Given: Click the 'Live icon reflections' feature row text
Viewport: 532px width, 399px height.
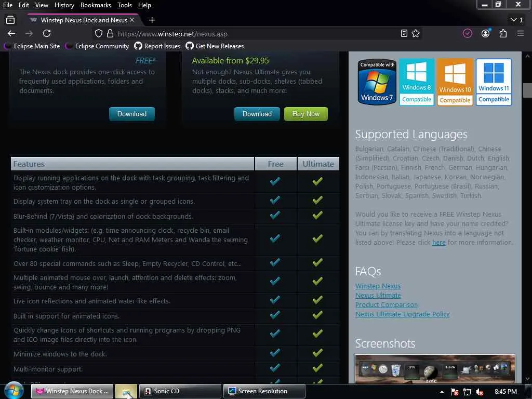Looking at the screenshot, I should 92,301.
